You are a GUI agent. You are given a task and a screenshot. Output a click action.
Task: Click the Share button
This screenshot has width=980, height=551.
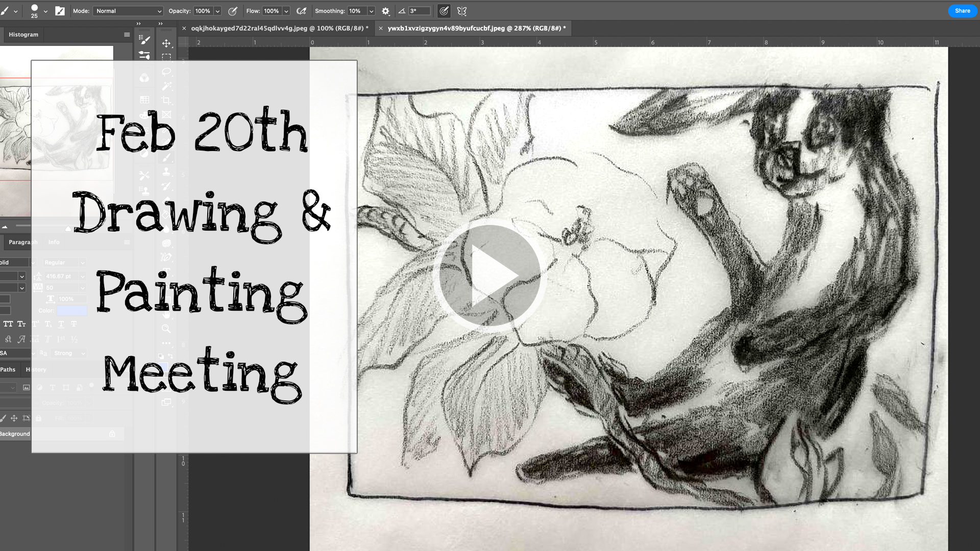pyautogui.click(x=963, y=11)
